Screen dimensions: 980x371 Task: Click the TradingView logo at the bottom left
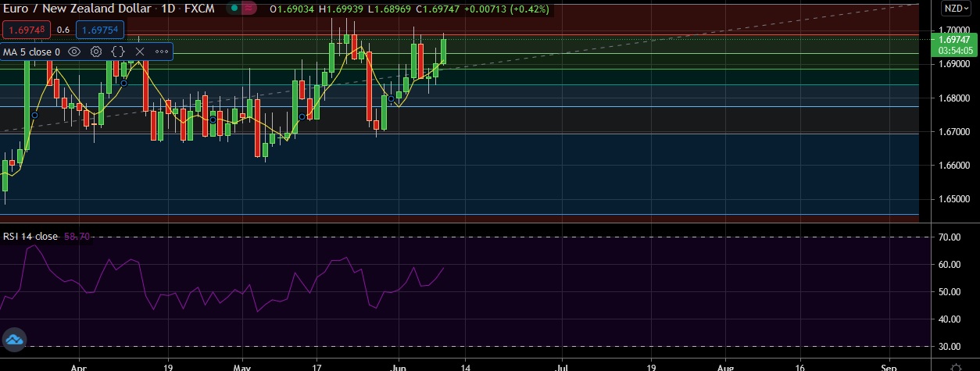pyautogui.click(x=14, y=340)
